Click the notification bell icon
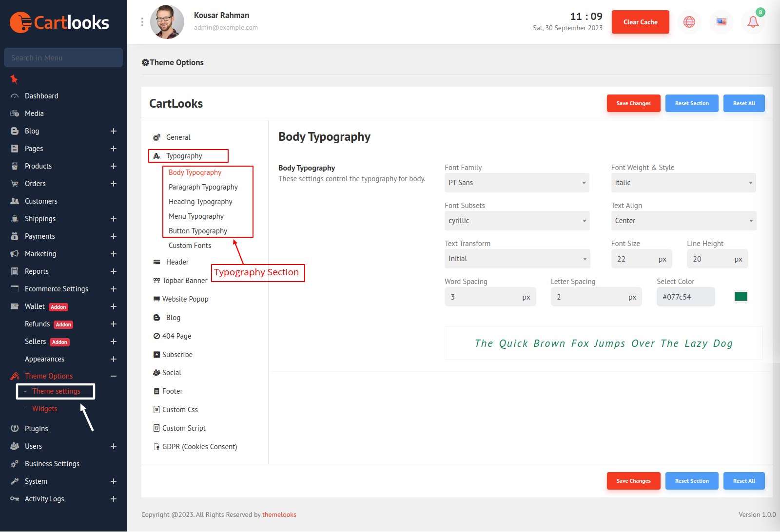780x532 pixels. 753,22
